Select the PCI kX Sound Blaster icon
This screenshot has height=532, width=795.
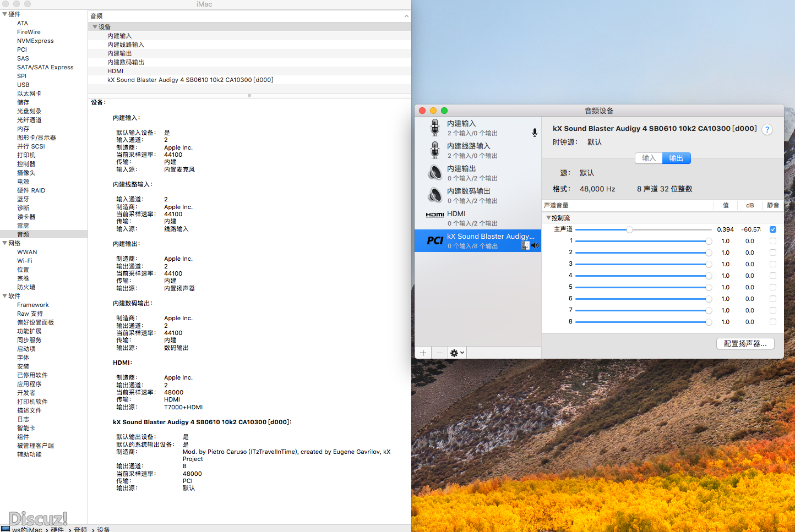coord(435,240)
